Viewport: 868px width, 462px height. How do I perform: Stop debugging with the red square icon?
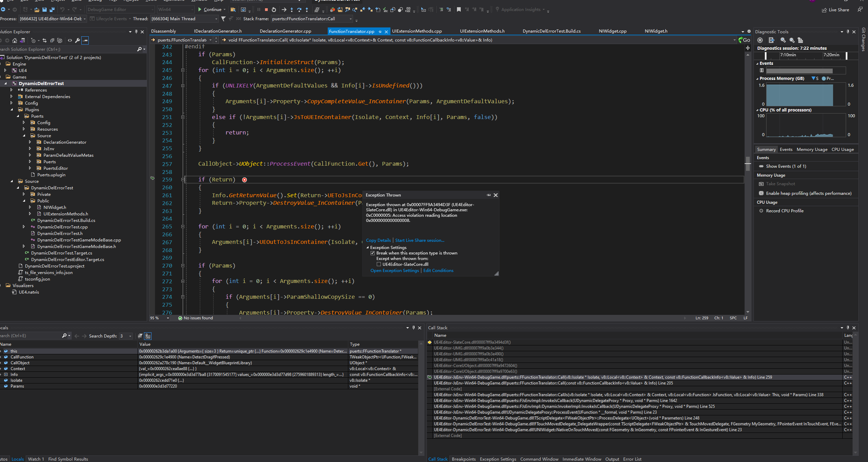tap(266, 10)
